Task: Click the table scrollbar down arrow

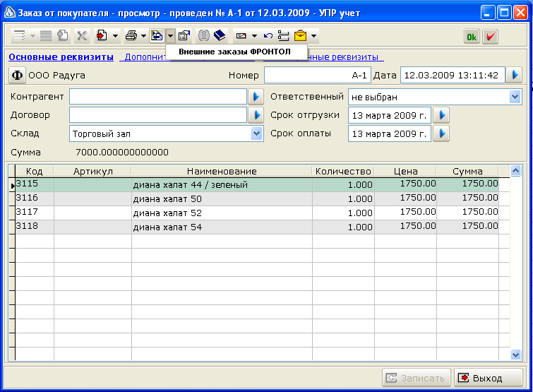Action: 515,355
